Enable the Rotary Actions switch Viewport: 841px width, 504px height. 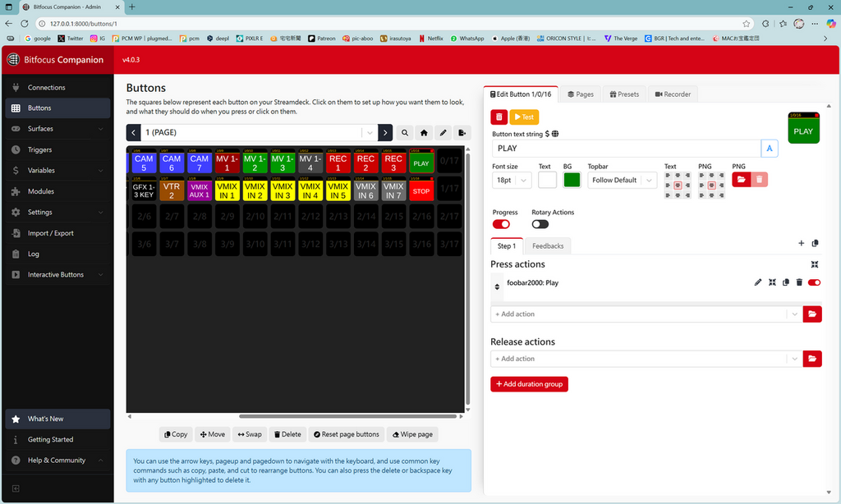pos(540,224)
